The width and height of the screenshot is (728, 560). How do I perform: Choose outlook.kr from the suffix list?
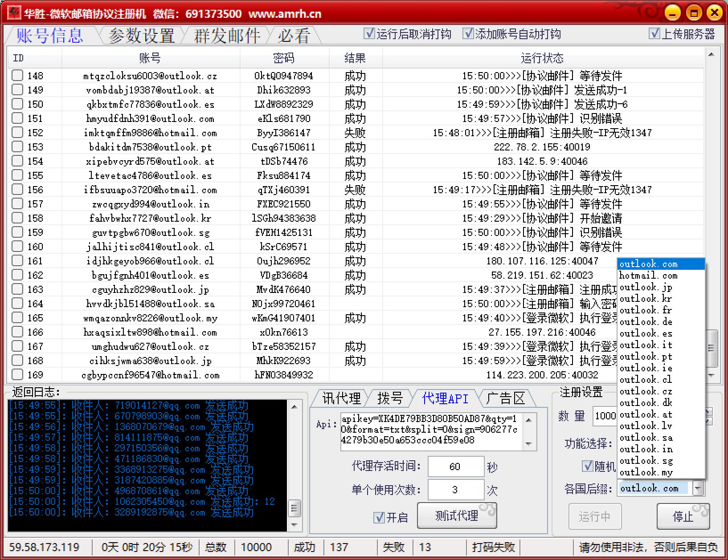click(661, 299)
